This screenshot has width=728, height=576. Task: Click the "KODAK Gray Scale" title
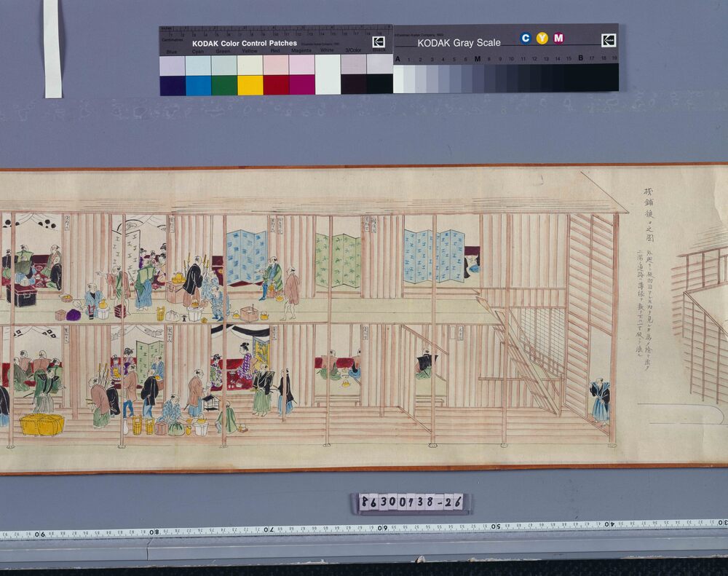459,43
